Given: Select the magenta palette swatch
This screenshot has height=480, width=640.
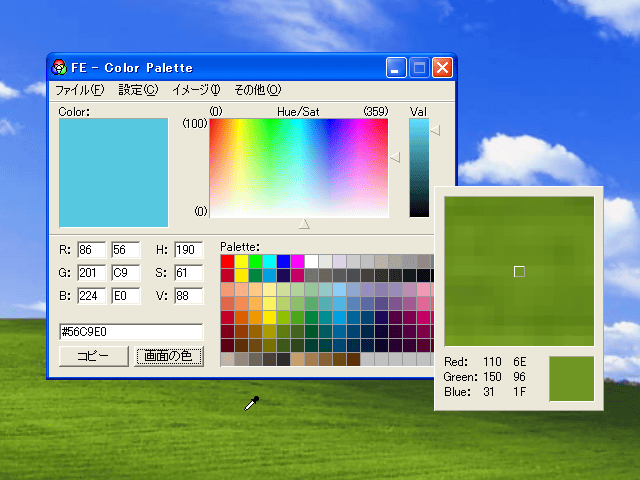Looking at the screenshot, I should [297, 261].
